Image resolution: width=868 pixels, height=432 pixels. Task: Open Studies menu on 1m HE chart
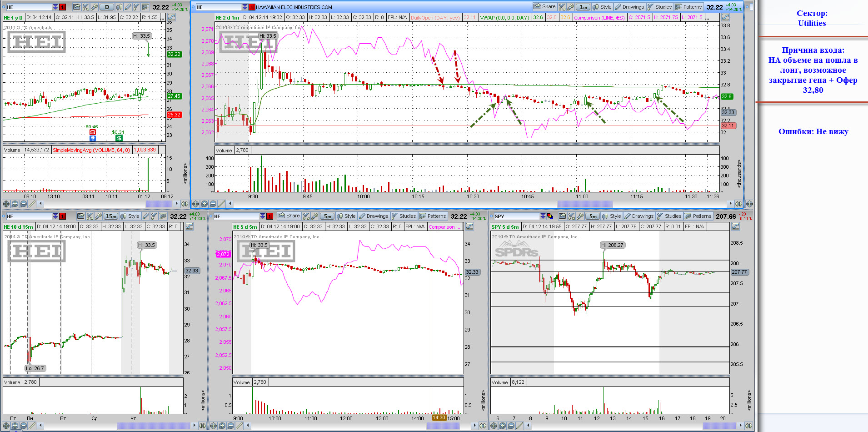[660, 7]
